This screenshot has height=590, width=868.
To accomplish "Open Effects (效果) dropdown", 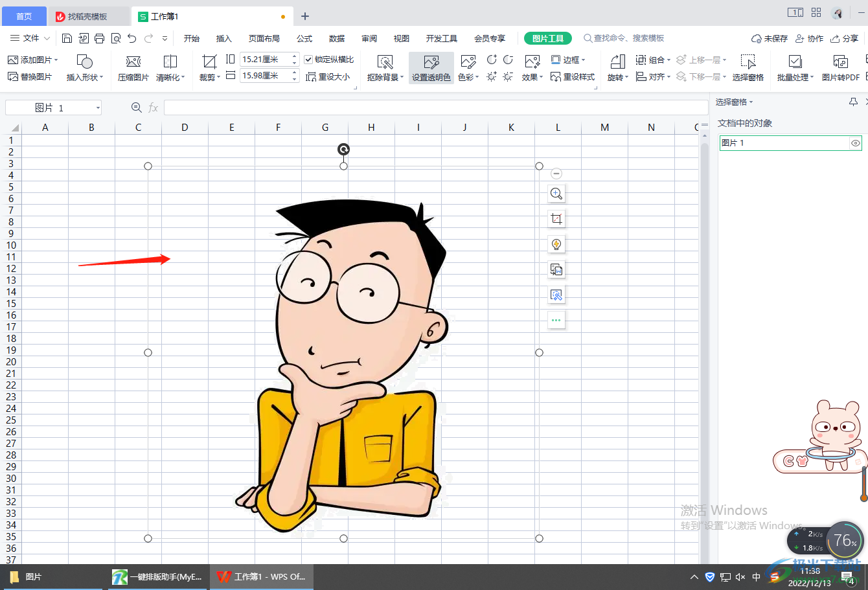I will (x=532, y=68).
